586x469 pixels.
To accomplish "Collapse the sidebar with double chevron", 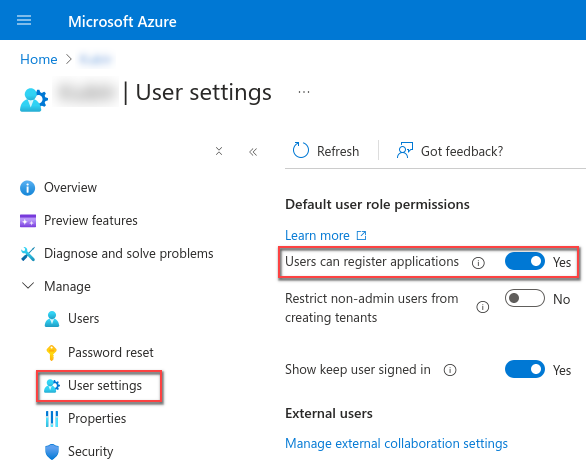I will click(253, 152).
